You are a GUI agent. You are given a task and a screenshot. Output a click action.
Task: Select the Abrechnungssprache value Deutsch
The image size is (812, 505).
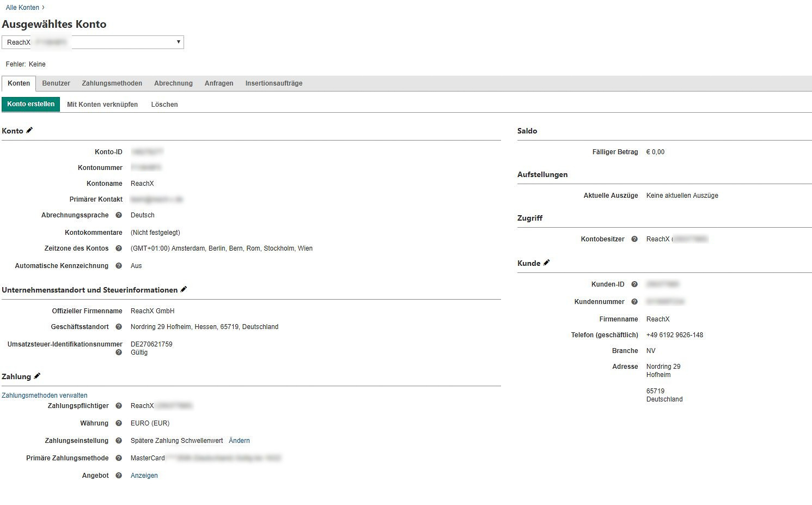(143, 215)
